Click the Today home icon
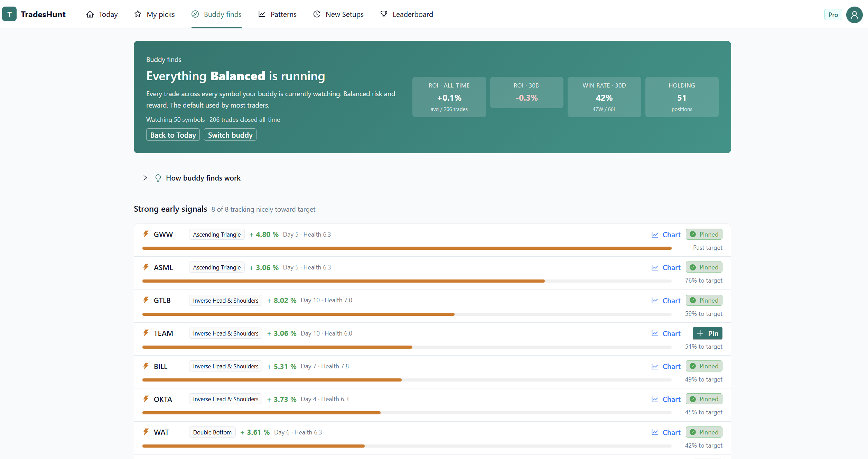This screenshot has width=868, height=459. click(90, 14)
